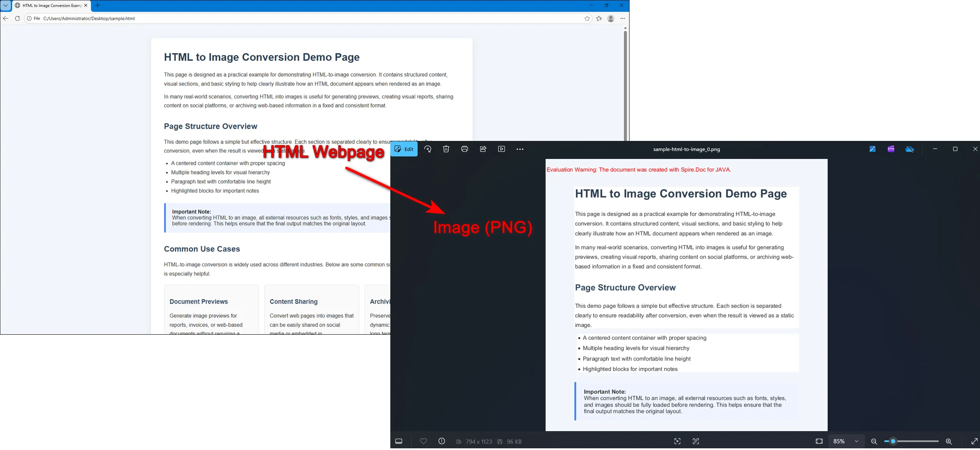This screenshot has width=980, height=450.
Task: Select the HTML to Image Conversion Example tab
Action: (x=50, y=5)
